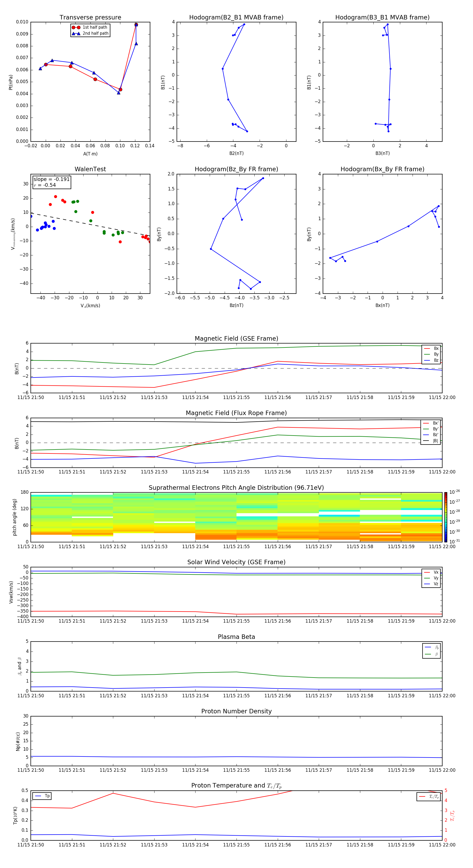The height and width of the screenshot is (868, 473).
Task: Click the 10^-26 label on the color bar
Action: pyautogui.click(x=455, y=492)
